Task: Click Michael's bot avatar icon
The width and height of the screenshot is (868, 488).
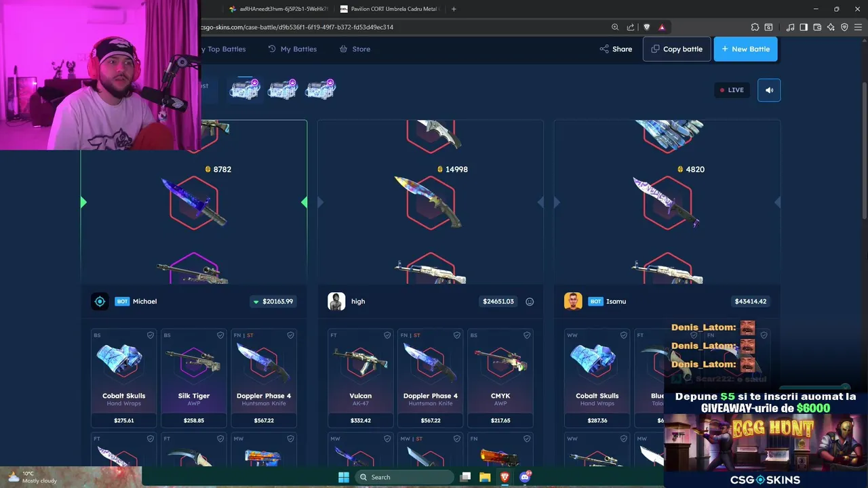Action: [100, 301]
